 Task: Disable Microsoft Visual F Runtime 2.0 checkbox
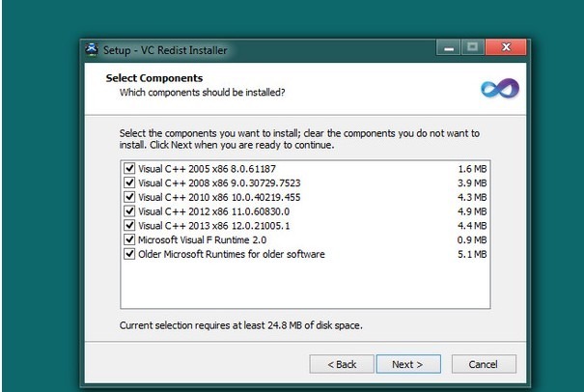click(x=129, y=239)
